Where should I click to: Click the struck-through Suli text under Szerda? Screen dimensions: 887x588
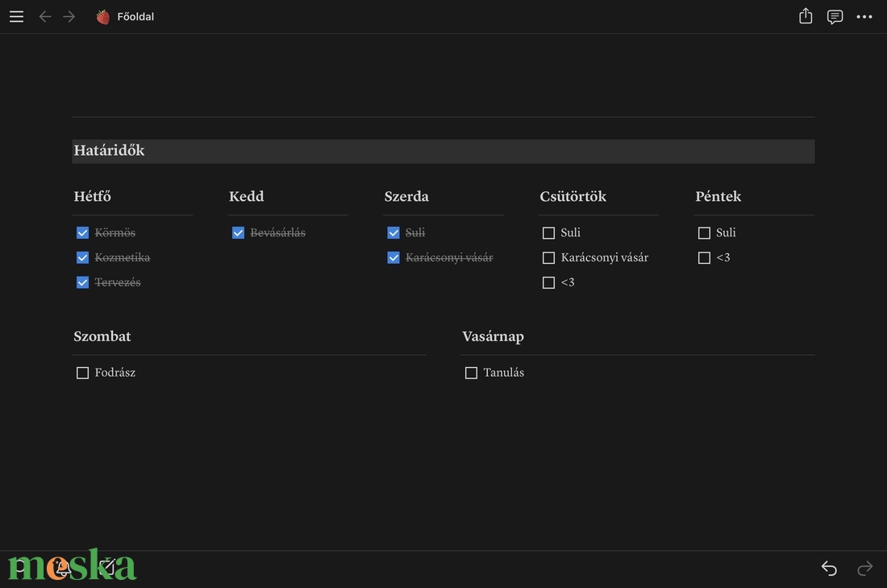(x=415, y=232)
